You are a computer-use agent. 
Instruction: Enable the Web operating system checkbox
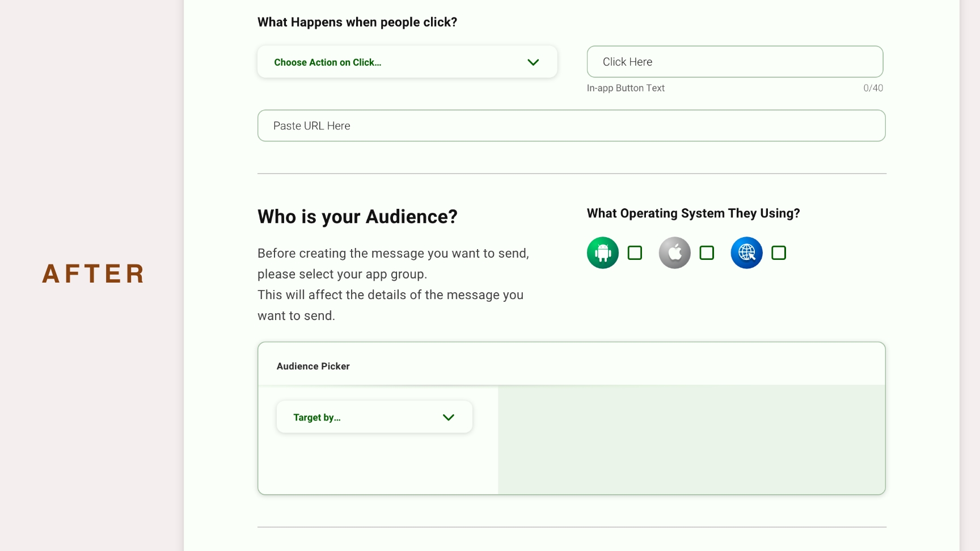click(x=779, y=253)
